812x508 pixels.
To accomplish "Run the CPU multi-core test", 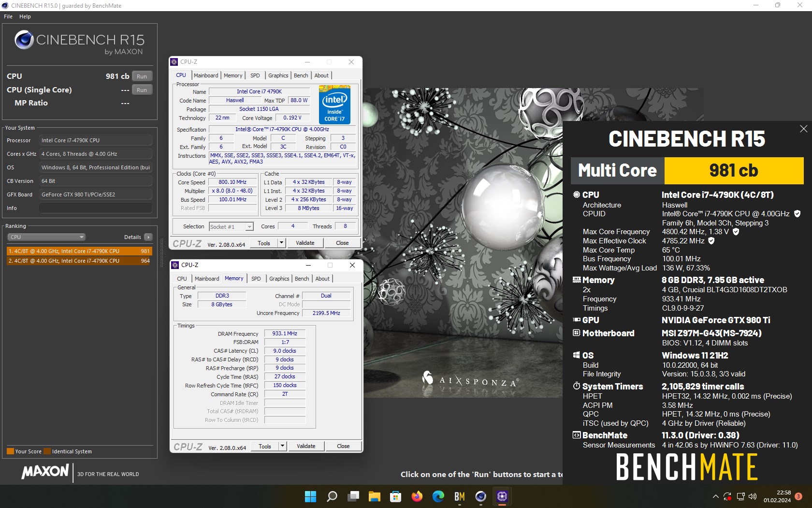I will (142, 76).
